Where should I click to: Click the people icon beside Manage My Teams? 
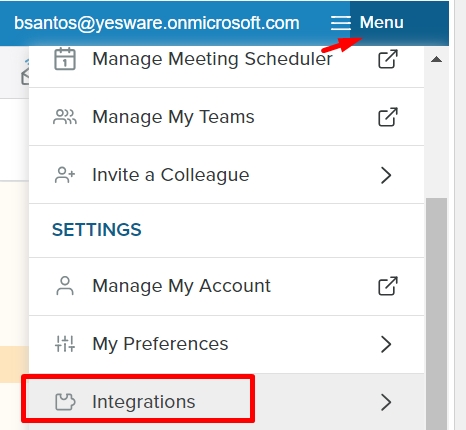65,117
